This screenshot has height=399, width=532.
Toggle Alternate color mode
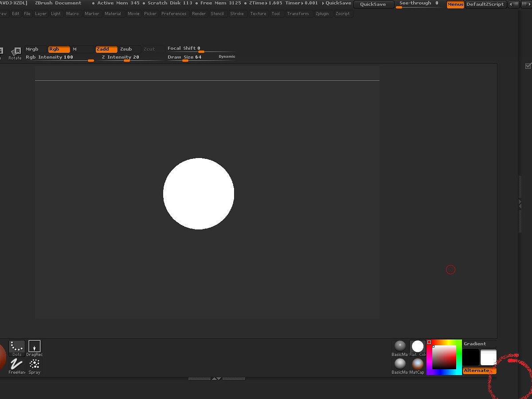(479, 371)
